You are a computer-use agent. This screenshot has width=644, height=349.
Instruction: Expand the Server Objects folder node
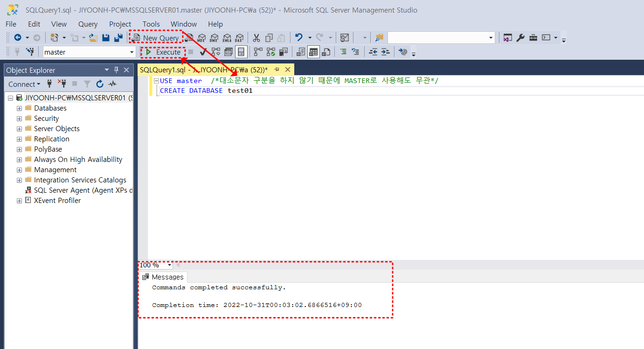pyautogui.click(x=19, y=129)
